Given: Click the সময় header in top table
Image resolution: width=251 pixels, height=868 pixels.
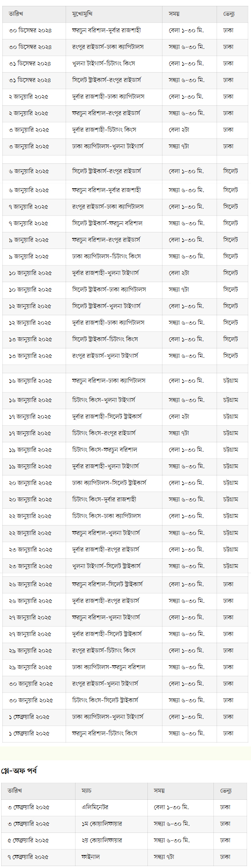Looking at the screenshot, I should (174, 14).
